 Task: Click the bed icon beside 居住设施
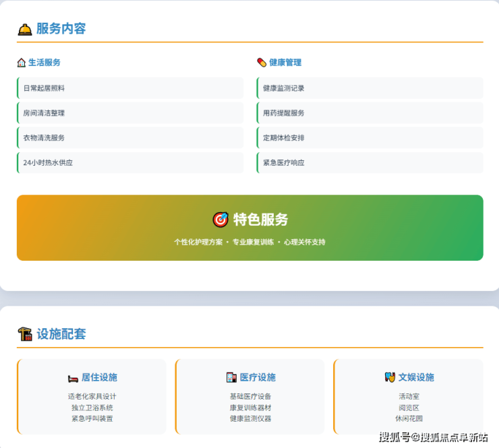[x=73, y=378]
